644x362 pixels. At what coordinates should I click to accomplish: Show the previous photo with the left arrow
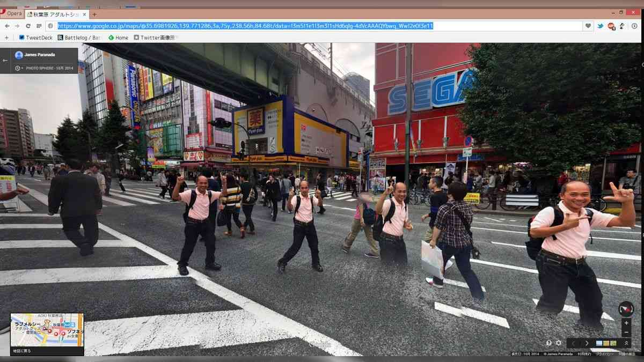tap(573, 343)
